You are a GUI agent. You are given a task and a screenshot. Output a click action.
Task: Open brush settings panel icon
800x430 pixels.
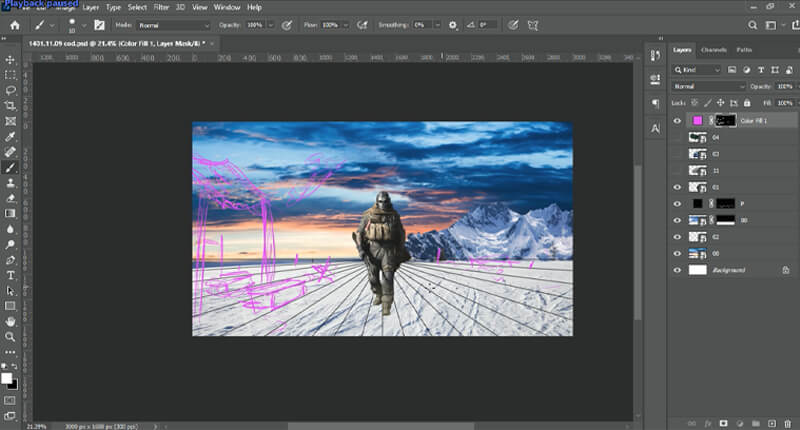[x=99, y=25]
